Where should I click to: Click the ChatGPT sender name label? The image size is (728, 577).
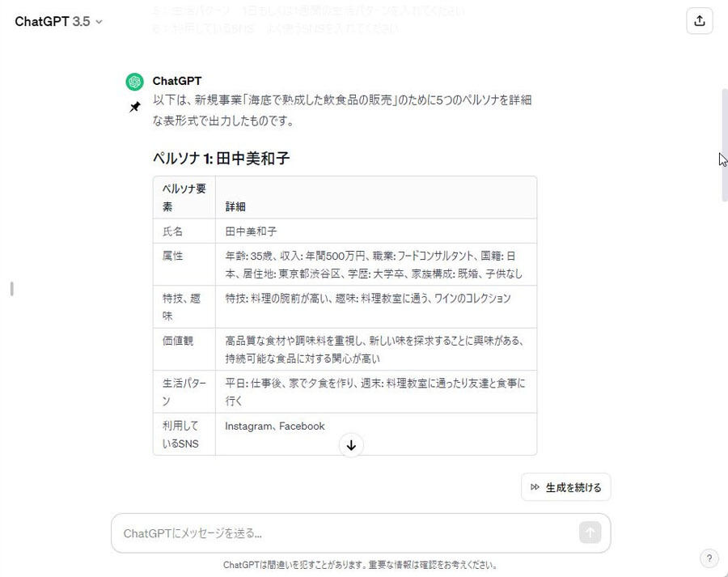[x=177, y=81]
